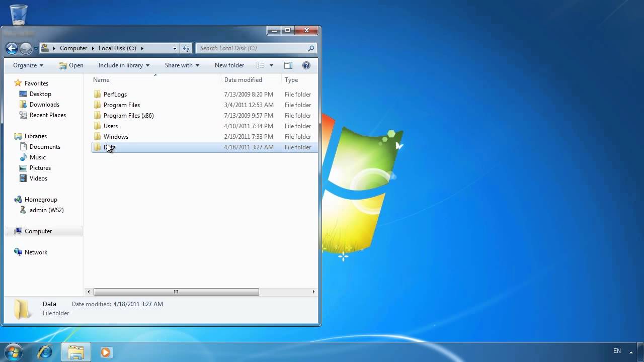The height and width of the screenshot is (362, 644).
Task: Open the Help question mark icon
Action: click(x=306, y=65)
